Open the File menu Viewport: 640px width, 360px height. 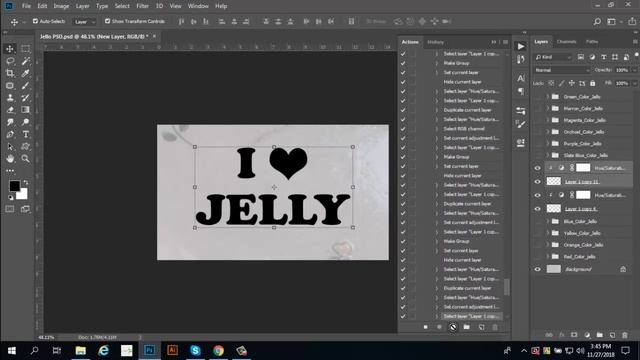click(x=26, y=6)
